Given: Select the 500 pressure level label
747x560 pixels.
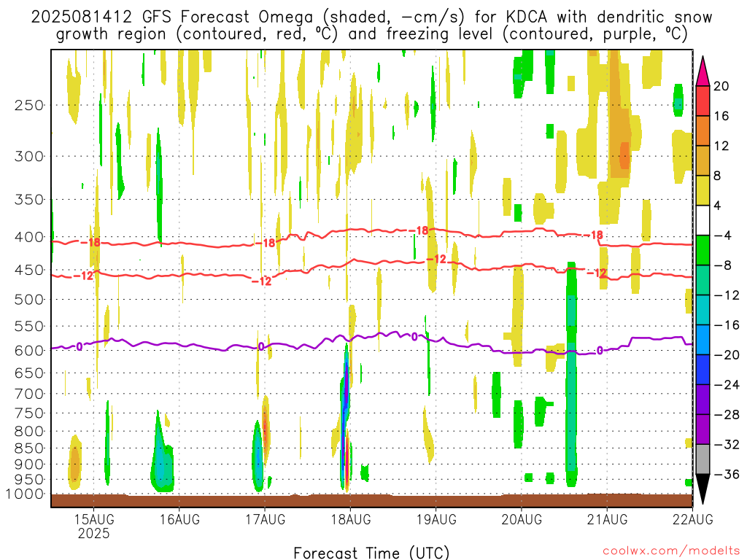Looking at the screenshot, I should (29, 300).
